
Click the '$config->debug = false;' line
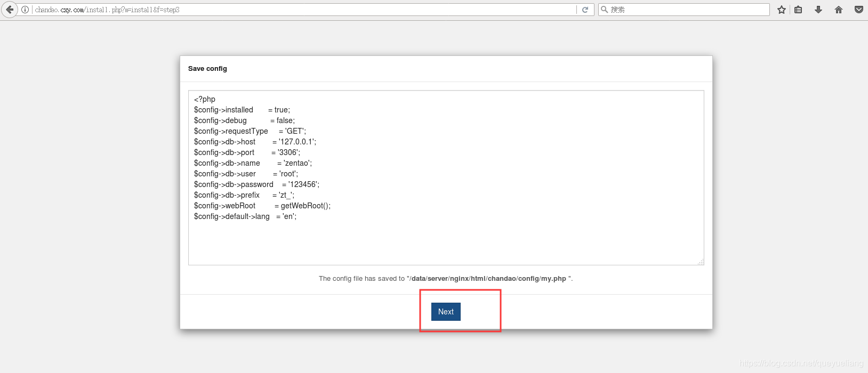pyautogui.click(x=244, y=120)
